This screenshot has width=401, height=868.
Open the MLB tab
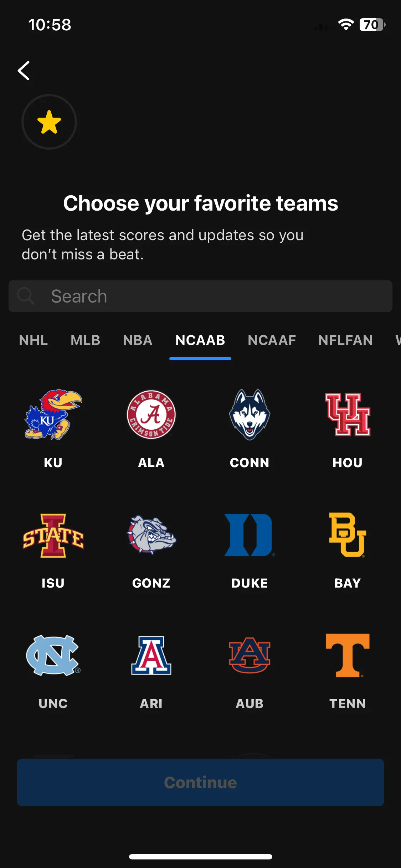coord(86,340)
